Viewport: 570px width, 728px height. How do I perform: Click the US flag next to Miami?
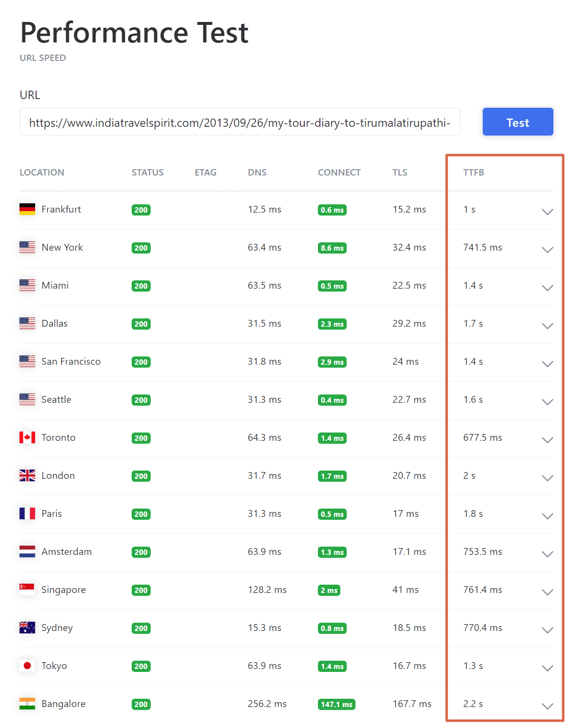point(27,285)
